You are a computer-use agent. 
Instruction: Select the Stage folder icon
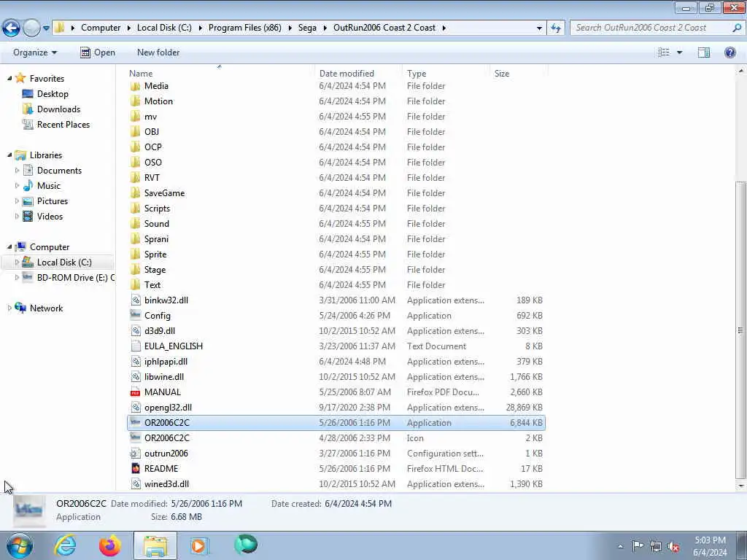(x=135, y=270)
